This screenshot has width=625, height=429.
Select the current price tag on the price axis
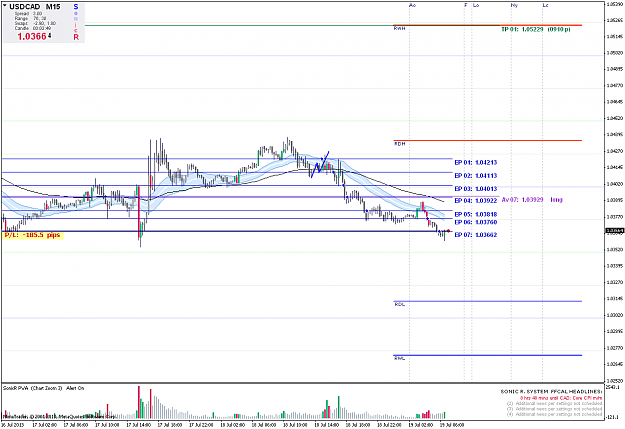coord(614,231)
